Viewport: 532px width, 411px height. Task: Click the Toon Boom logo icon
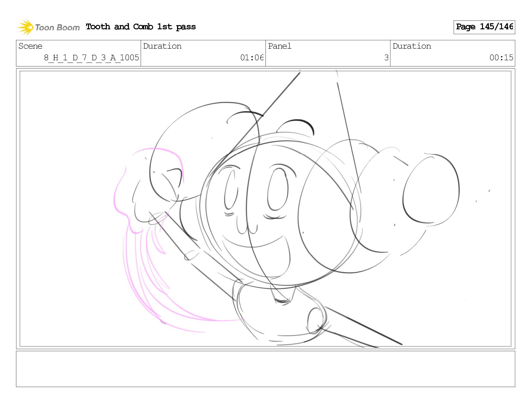pyautogui.click(x=25, y=27)
